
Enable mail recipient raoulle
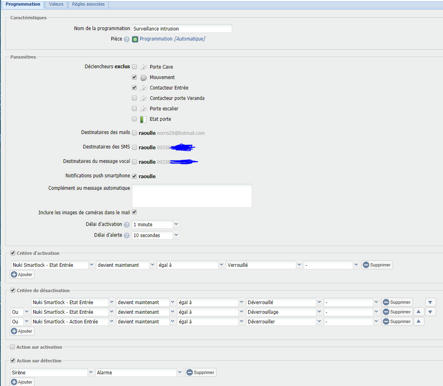point(134,133)
